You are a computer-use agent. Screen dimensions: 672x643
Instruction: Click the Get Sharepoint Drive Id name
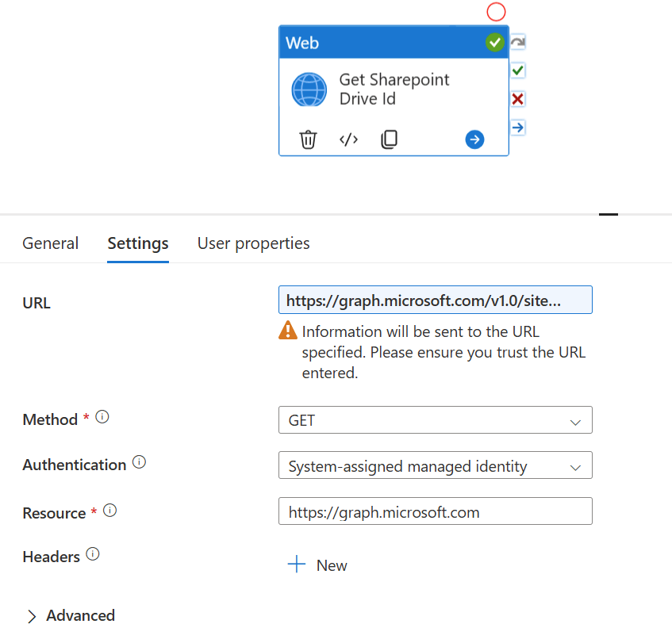click(394, 89)
